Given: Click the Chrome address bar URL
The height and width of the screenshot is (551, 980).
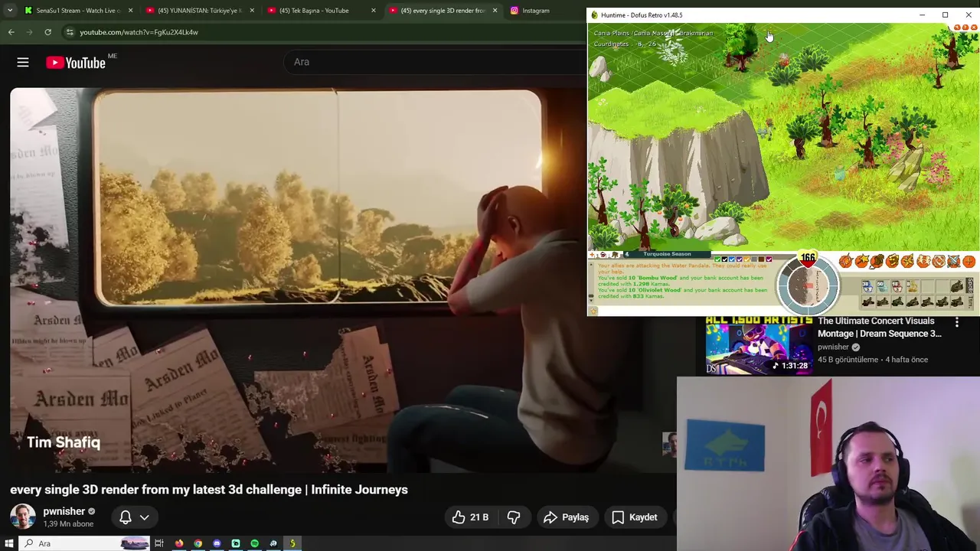Looking at the screenshot, I should [139, 32].
